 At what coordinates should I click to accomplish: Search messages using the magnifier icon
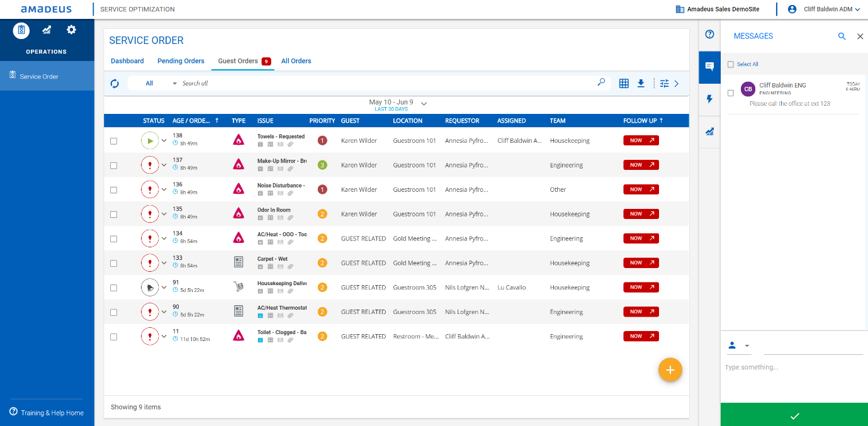pyautogui.click(x=842, y=36)
